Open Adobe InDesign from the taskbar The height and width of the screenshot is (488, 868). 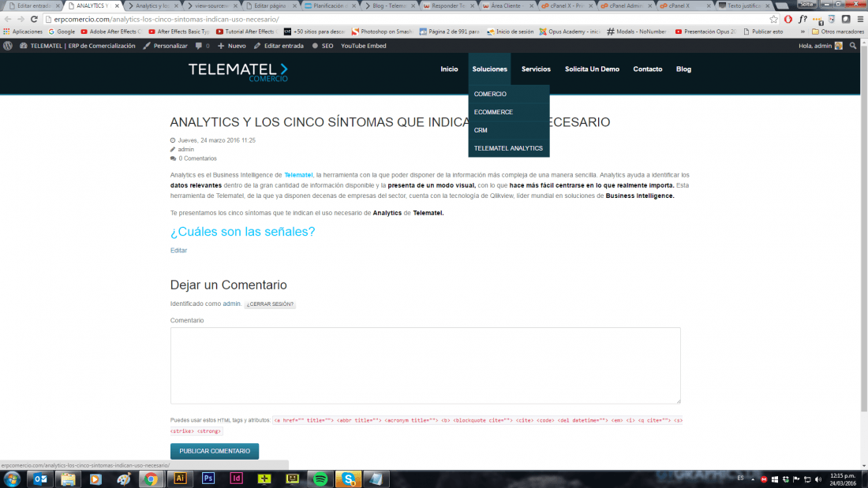click(x=237, y=479)
